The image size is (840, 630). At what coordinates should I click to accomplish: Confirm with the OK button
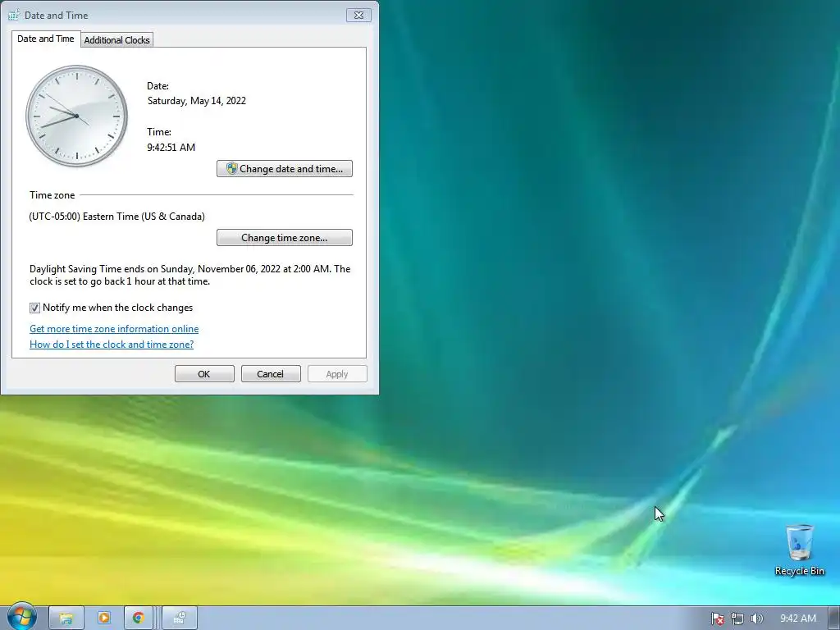coord(204,374)
